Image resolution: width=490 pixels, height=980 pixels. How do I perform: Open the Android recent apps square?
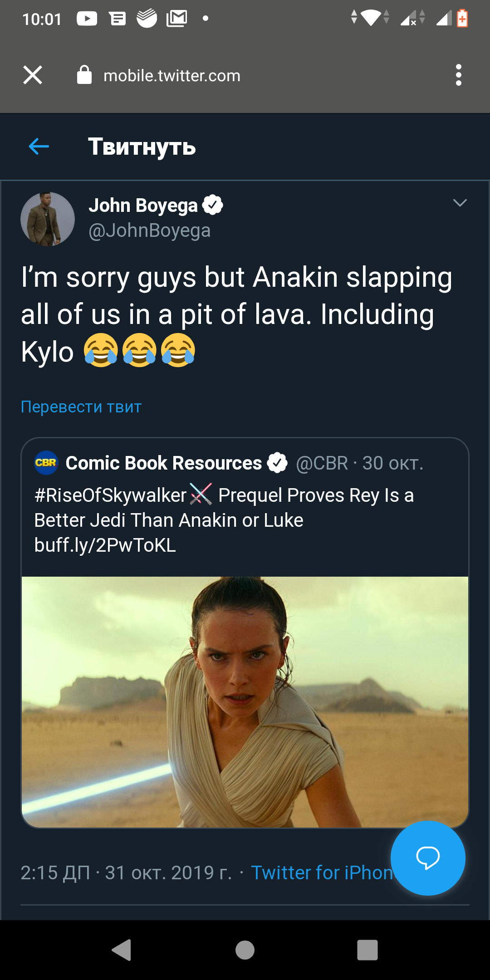[367, 950]
